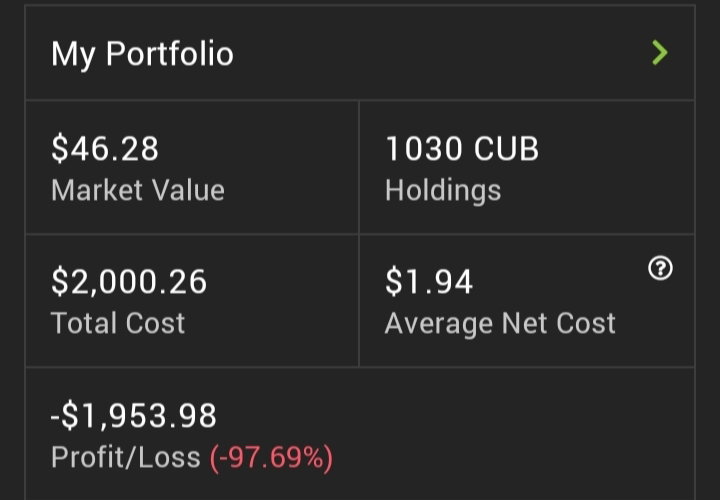Viewport: 720px width, 500px height.
Task: Tap the Average Net Cost label
Action: [500, 324]
